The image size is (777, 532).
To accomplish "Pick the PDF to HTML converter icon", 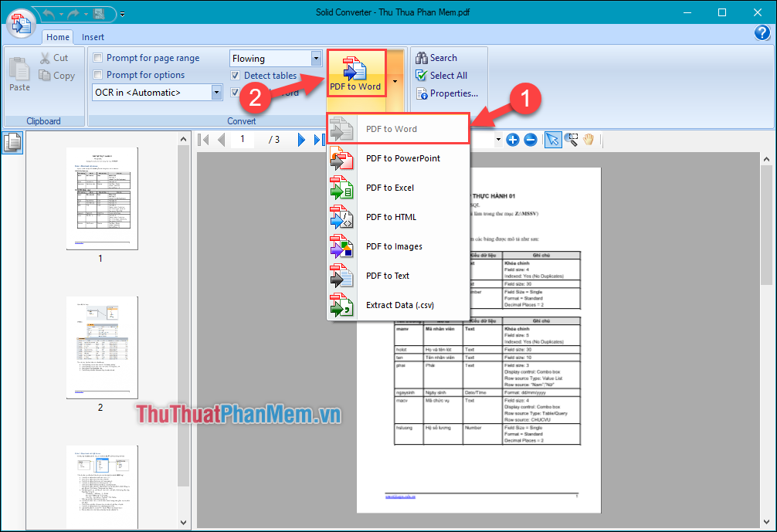I will (x=341, y=217).
